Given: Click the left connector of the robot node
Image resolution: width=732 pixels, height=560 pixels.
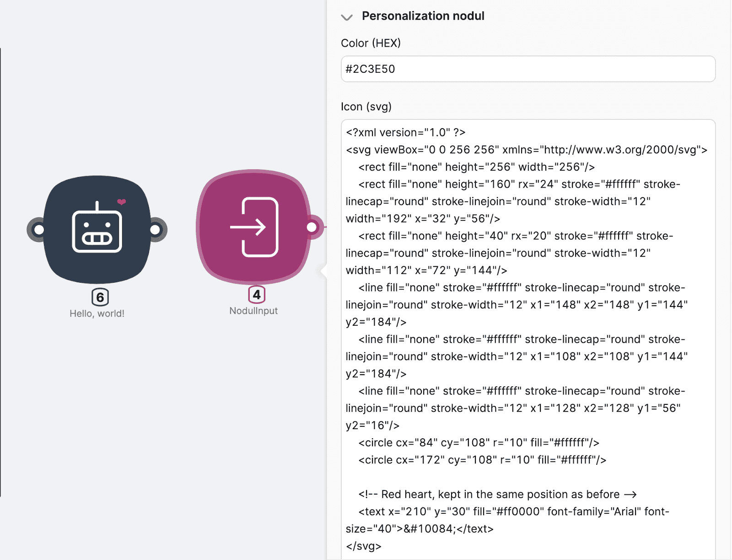Looking at the screenshot, I should 39,229.
